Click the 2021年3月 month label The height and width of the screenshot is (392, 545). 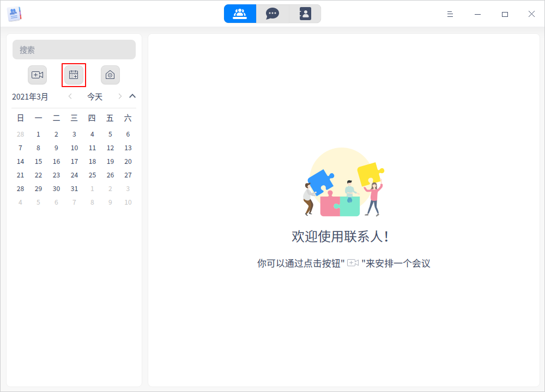tap(30, 97)
